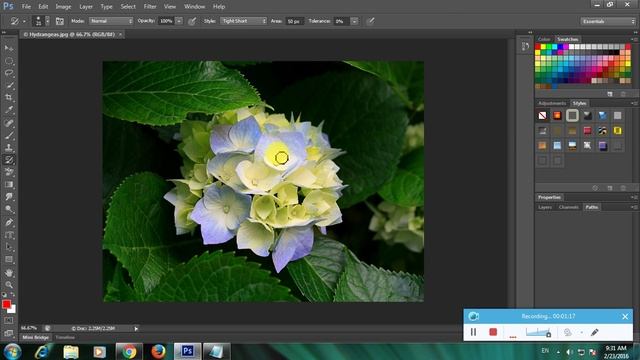Select the Dodge tool

point(9,209)
